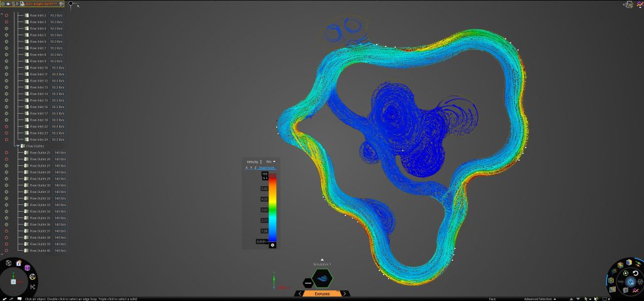Click the purple solid cube display icon
The height and width of the screenshot is (301, 644).
pos(27,268)
